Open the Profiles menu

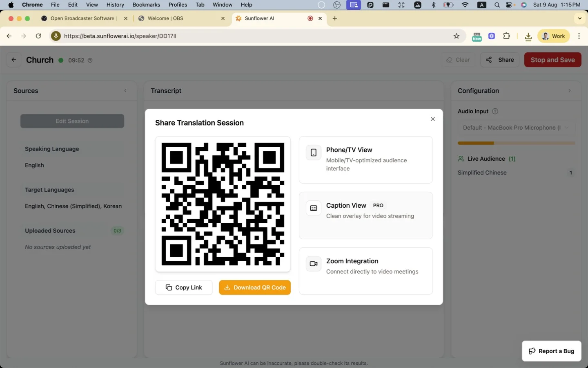[178, 5]
